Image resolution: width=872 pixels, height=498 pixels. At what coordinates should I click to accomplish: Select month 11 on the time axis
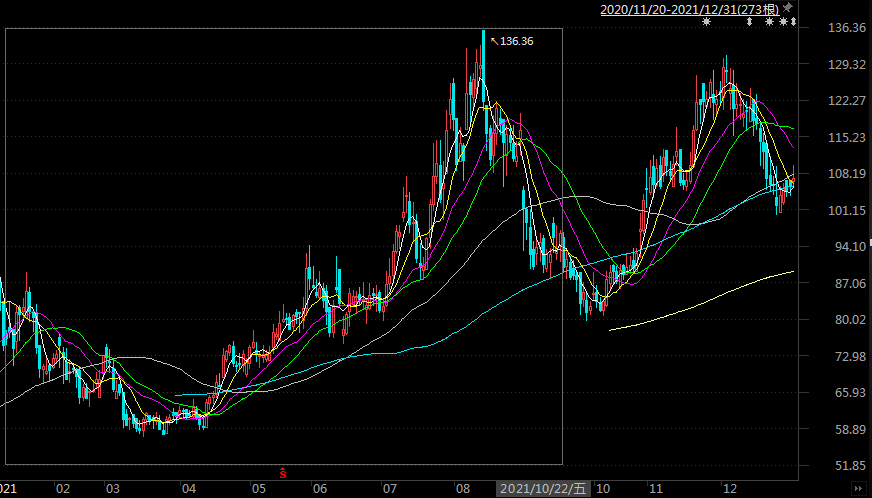point(657,489)
